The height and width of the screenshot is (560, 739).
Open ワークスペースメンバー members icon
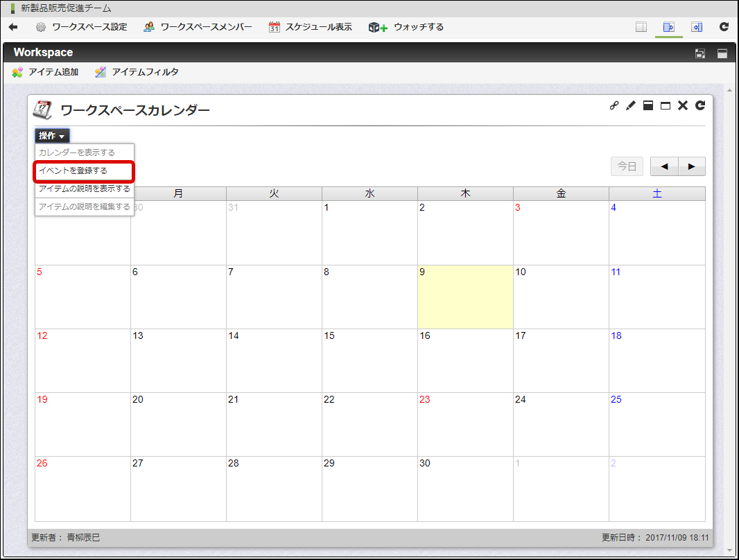coord(149,27)
